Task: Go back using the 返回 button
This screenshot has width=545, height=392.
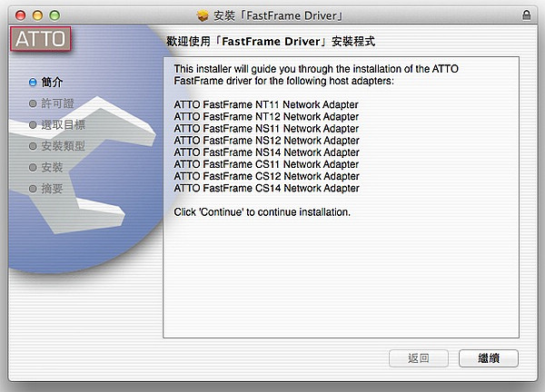Action: click(x=419, y=358)
